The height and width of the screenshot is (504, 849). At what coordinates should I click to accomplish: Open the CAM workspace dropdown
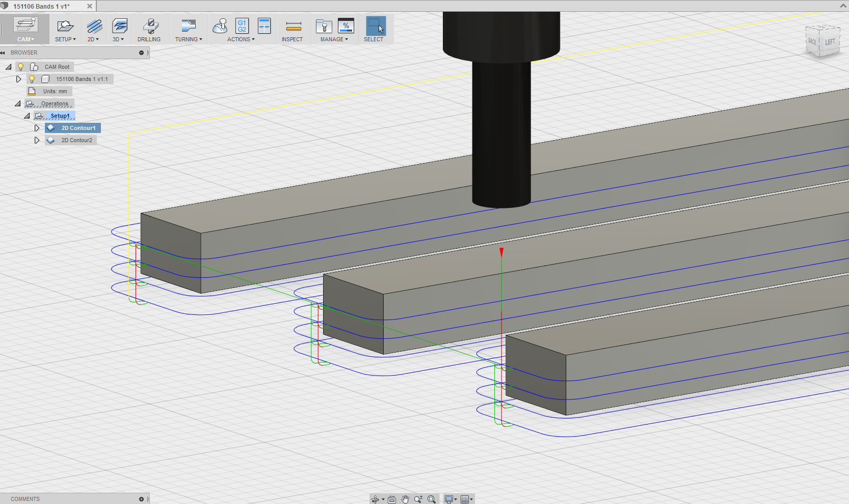(25, 39)
